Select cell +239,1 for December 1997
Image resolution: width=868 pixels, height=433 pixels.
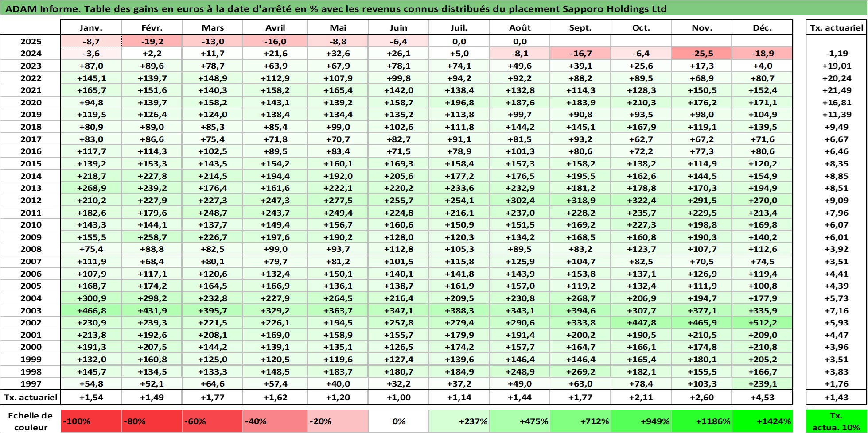point(762,384)
